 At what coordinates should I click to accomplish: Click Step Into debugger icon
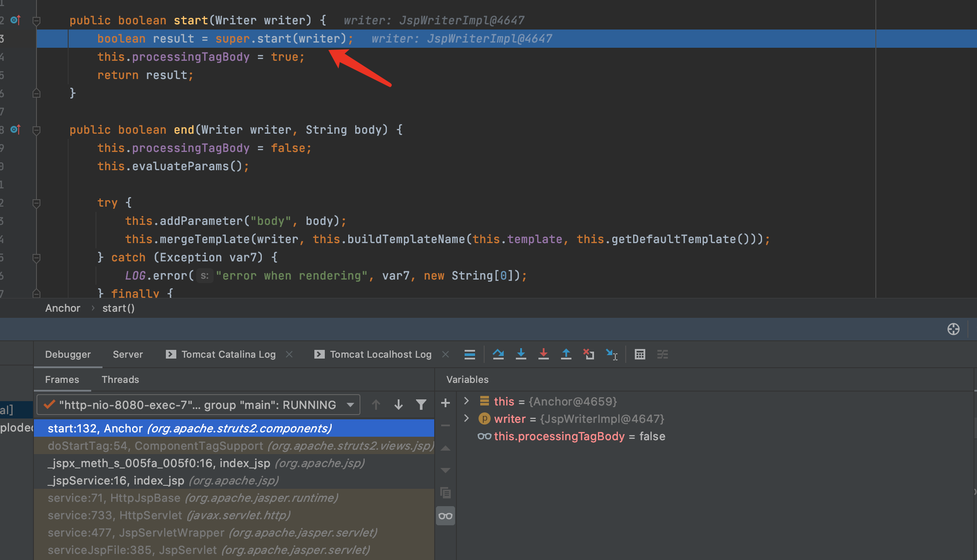click(521, 355)
